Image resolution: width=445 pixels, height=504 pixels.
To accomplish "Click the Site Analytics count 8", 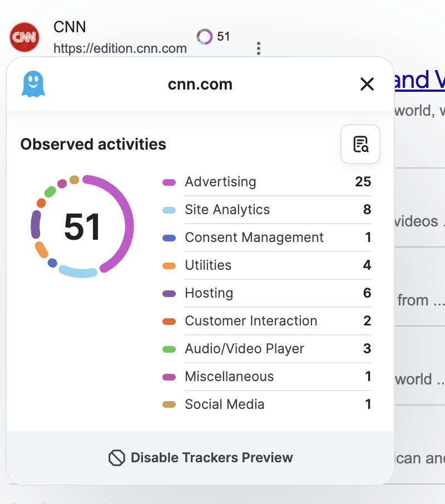I will 367,210.
